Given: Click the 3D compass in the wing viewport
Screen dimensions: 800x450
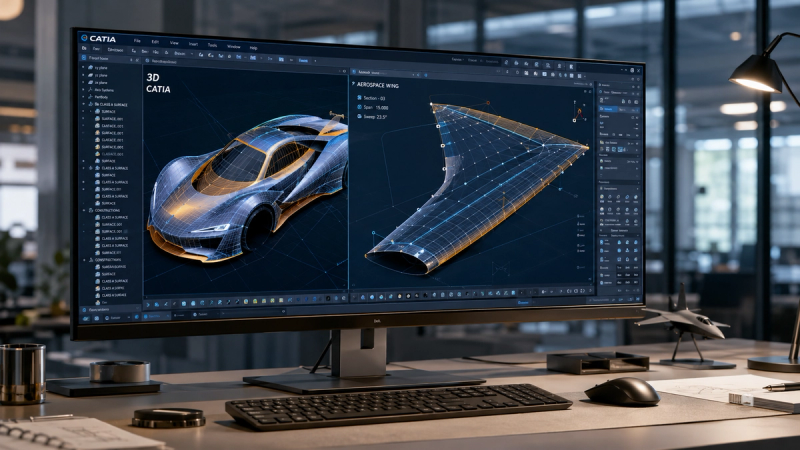Looking at the screenshot, I should pyautogui.click(x=579, y=112).
